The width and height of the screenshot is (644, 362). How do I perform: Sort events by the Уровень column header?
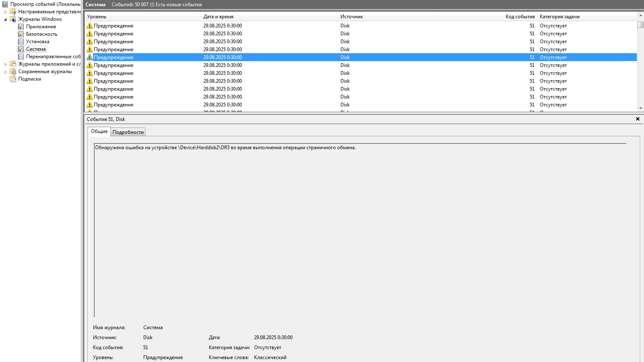[x=143, y=17]
